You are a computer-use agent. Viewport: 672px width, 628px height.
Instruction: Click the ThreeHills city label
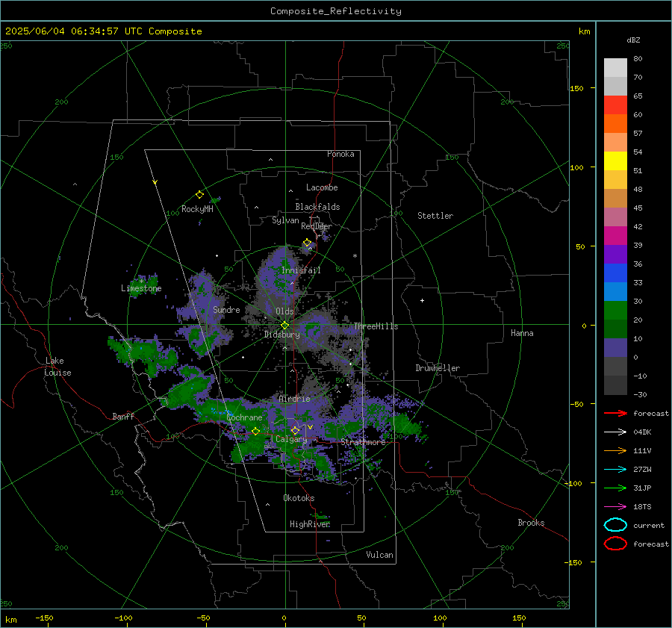(376, 326)
